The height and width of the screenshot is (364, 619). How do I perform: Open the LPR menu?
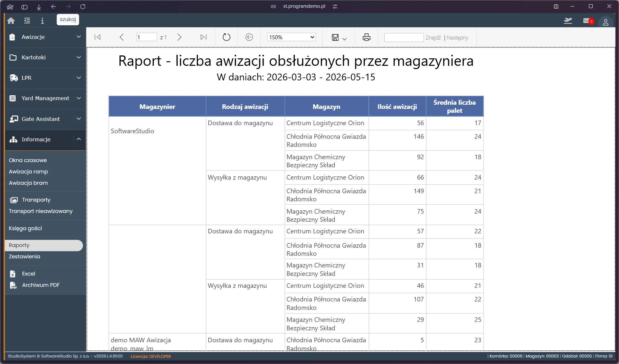(x=27, y=78)
